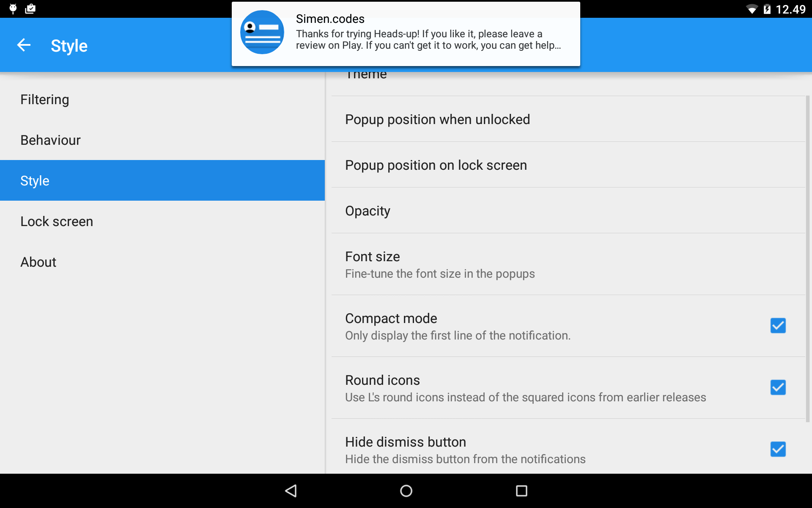Toggle the Hide dismiss button checkbox
Viewport: 812px width, 508px height.
(778, 449)
